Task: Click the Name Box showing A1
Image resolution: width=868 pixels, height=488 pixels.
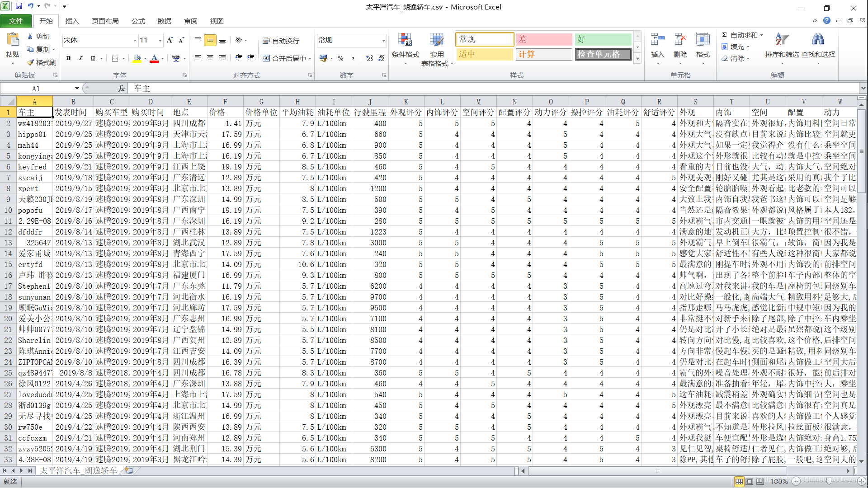Action: click(37, 89)
